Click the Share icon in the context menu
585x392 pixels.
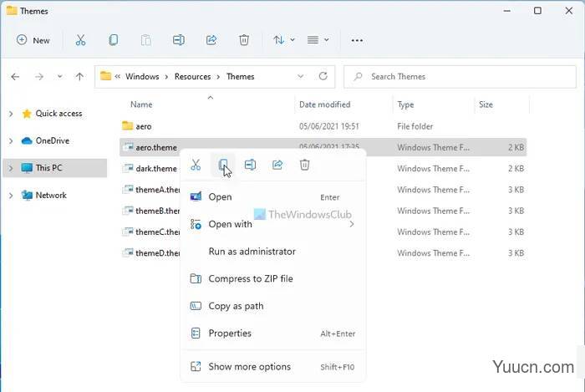(x=277, y=165)
